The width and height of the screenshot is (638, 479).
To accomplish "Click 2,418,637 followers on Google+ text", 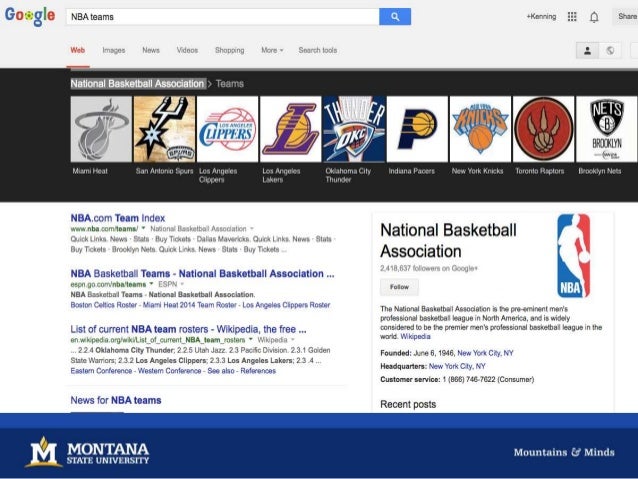I will (x=429, y=268).
